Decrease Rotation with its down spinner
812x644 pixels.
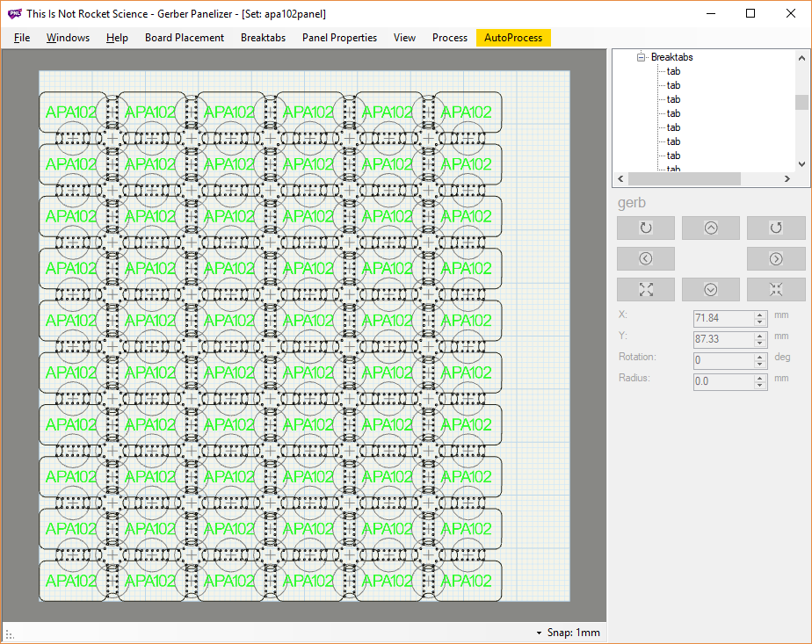point(760,365)
